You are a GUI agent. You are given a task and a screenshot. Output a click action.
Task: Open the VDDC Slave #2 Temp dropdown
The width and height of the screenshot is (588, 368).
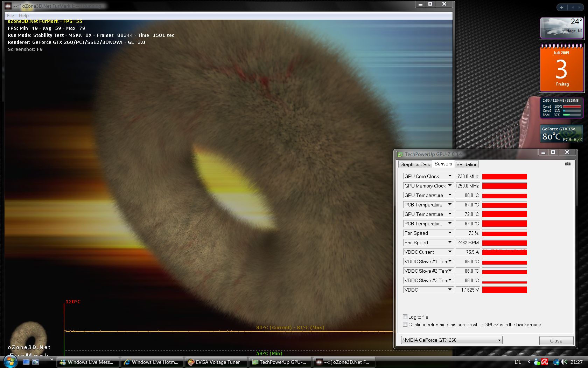point(450,271)
